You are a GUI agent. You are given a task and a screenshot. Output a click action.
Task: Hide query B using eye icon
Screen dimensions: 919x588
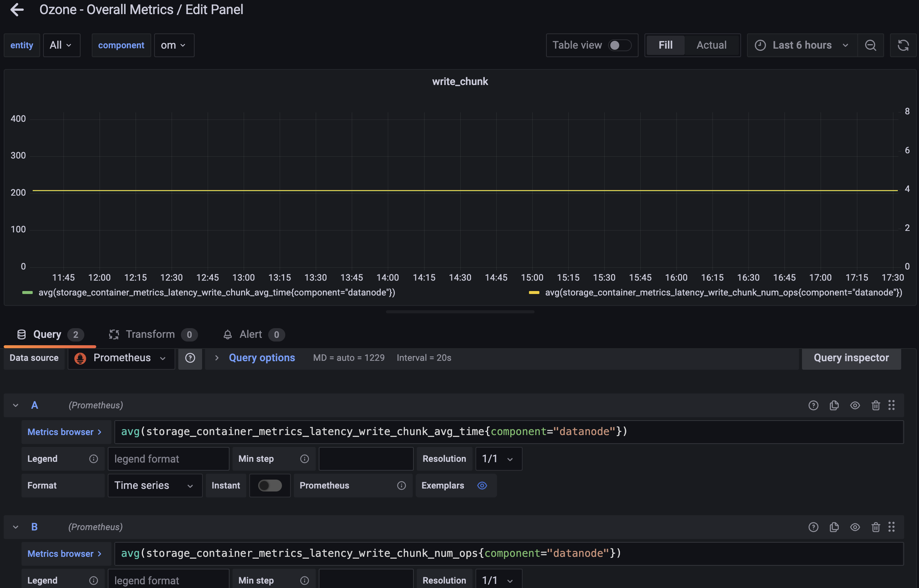[855, 527]
